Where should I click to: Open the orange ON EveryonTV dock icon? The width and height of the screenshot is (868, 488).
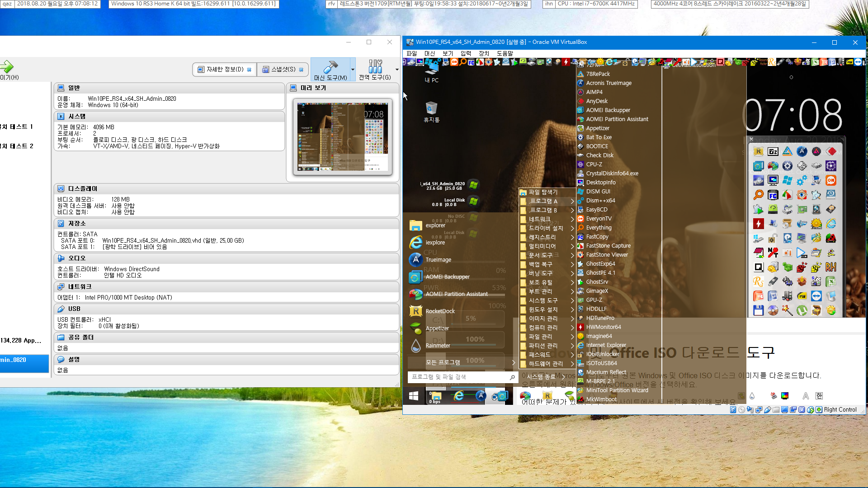pos(831,181)
